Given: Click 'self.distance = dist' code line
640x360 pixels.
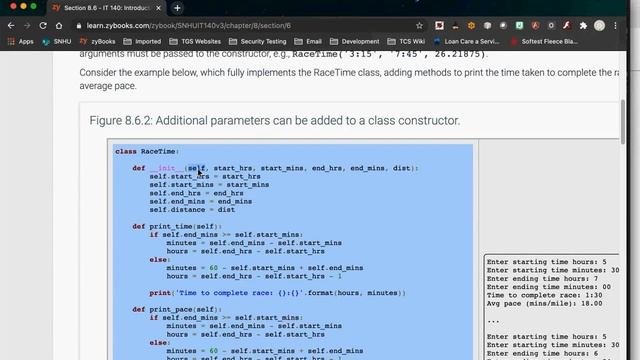Looking at the screenshot, I should click(192, 209).
